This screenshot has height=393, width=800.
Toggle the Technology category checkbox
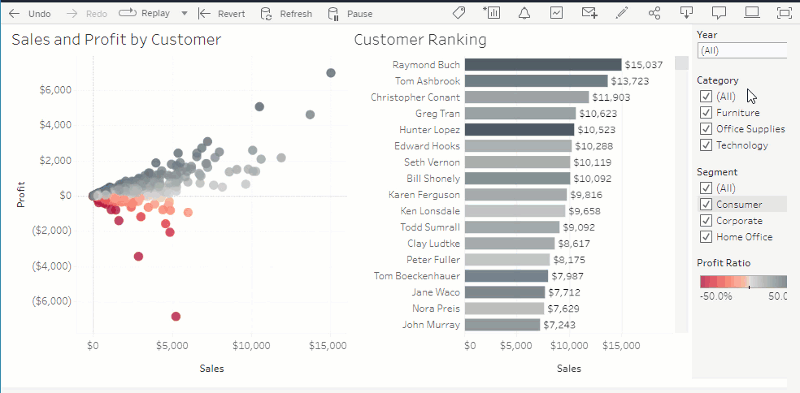click(706, 145)
